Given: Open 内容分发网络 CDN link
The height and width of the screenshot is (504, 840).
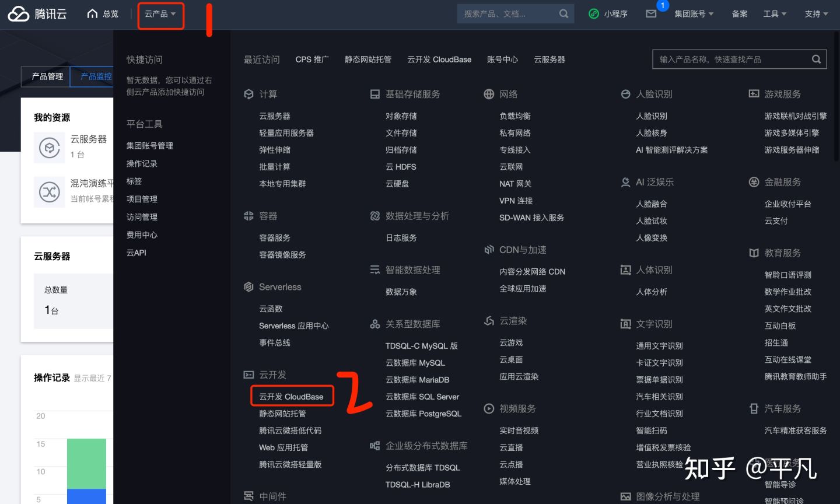Looking at the screenshot, I should point(533,272).
